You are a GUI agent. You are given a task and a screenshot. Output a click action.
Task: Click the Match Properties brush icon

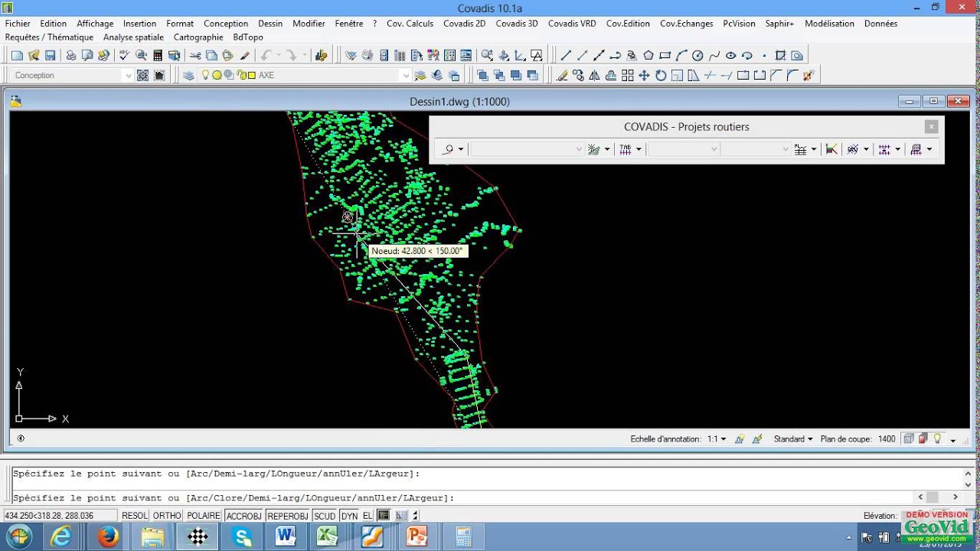click(x=245, y=55)
